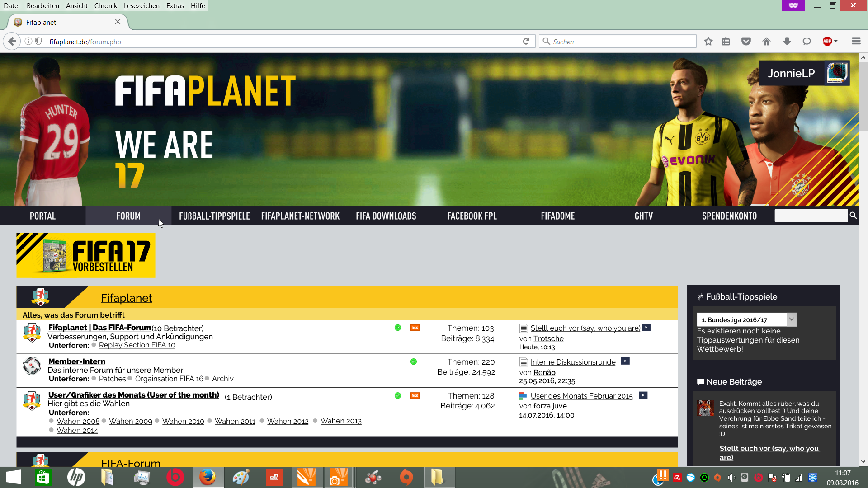Click the site search magnifier icon
This screenshot has width=868, height=488.
pyautogui.click(x=853, y=216)
